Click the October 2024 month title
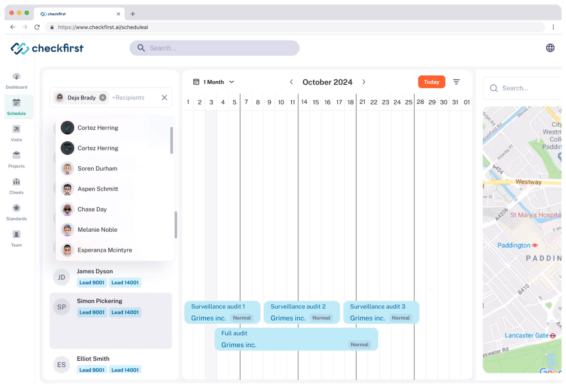This screenshot has width=566, height=392. [327, 82]
